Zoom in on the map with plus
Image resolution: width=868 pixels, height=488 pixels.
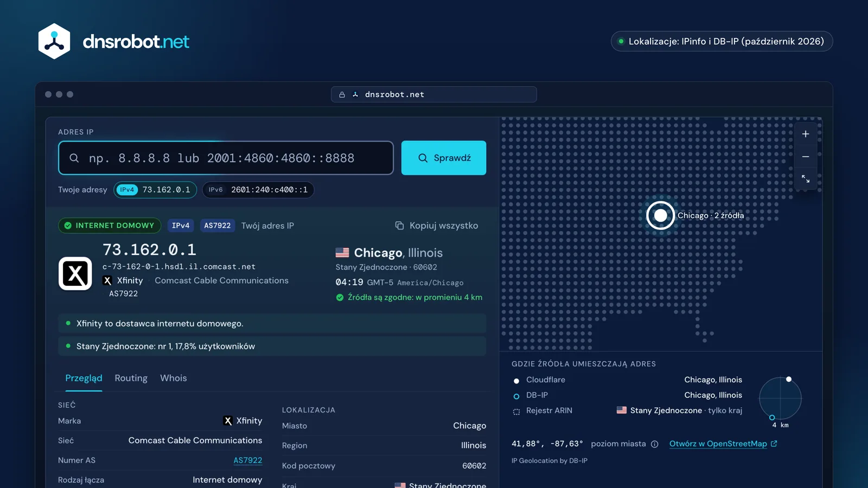[806, 134]
